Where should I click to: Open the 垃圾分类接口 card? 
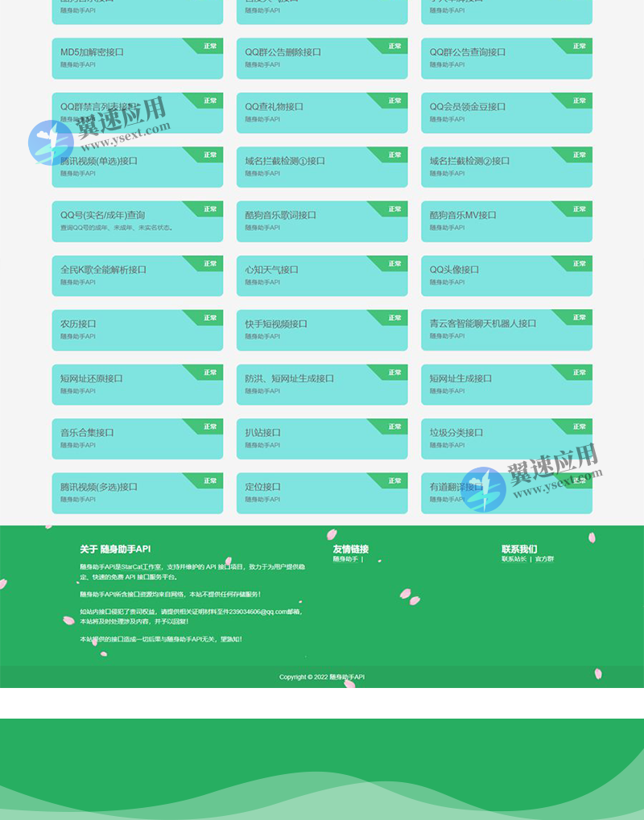506,438
